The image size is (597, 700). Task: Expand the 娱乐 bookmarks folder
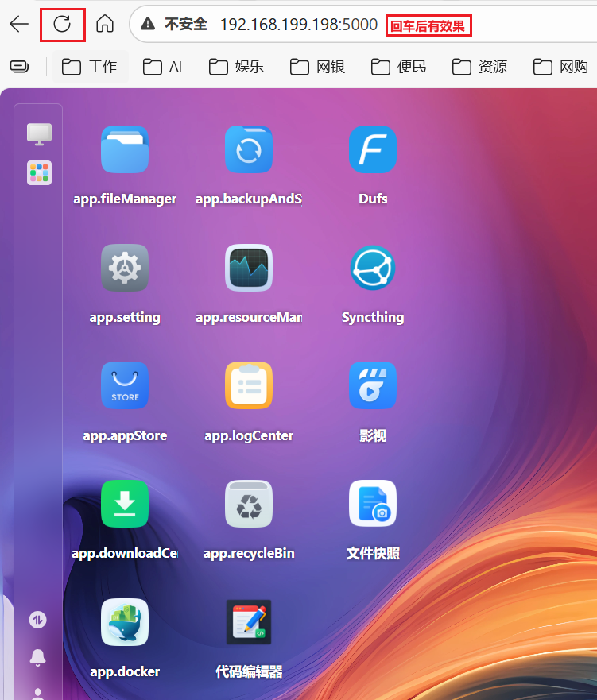[237, 67]
